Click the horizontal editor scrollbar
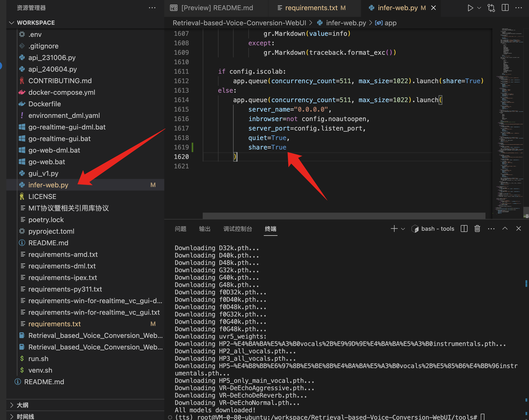The height and width of the screenshot is (420, 529). (343, 216)
